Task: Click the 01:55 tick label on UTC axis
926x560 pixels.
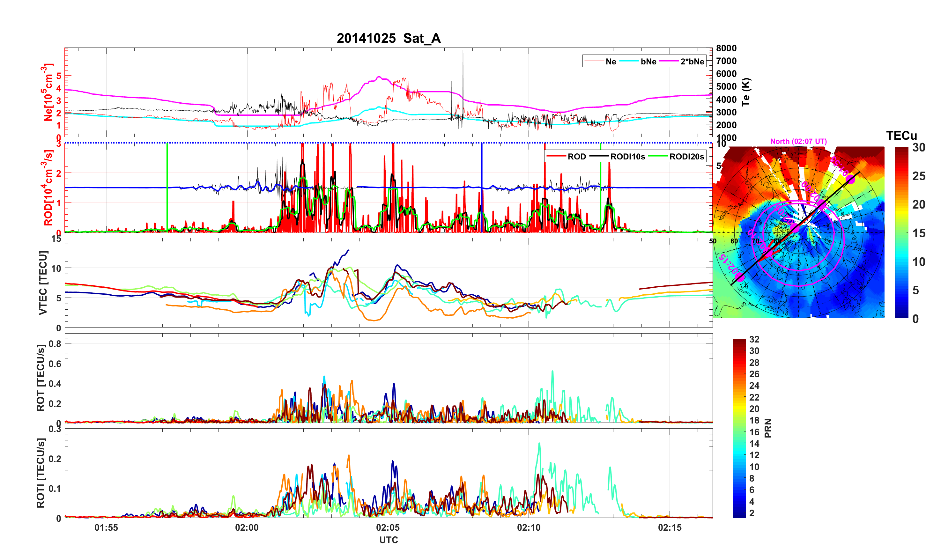Action: (106, 527)
